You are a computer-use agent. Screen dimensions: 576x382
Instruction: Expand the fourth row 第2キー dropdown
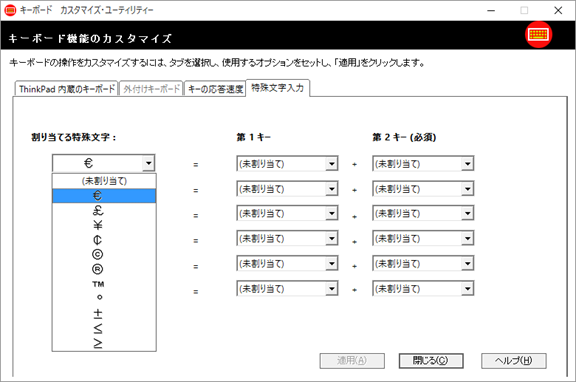pos(467,238)
